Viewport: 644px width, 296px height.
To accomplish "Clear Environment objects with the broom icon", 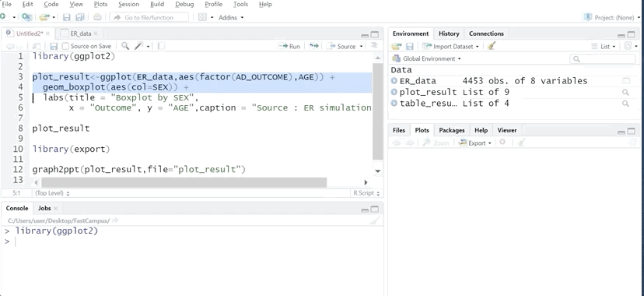I will pyautogui.click(x=492, y=46).
